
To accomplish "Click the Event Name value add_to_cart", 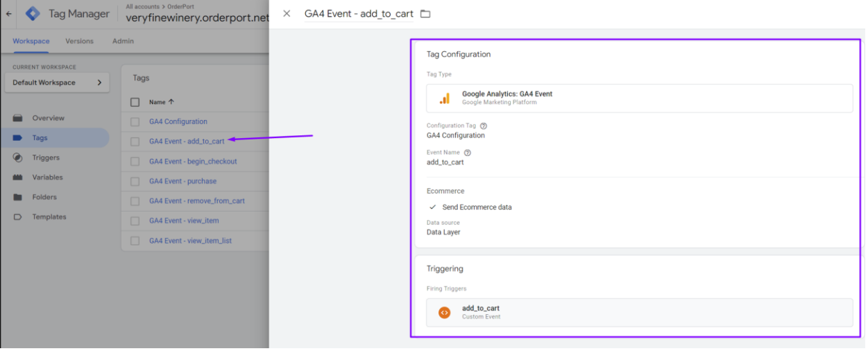I will 445,162.
